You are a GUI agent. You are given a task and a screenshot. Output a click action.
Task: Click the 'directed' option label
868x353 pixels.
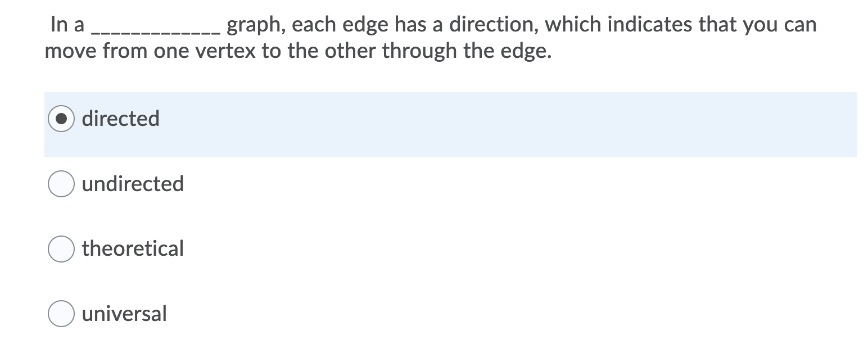pyautogui.click(x=121, y=119)
